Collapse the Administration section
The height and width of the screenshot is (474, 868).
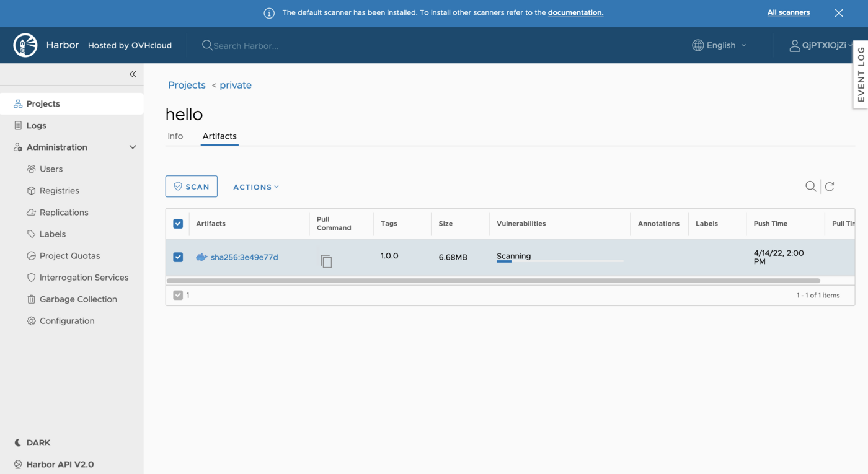pyautogui.click(x=132, y=147)
